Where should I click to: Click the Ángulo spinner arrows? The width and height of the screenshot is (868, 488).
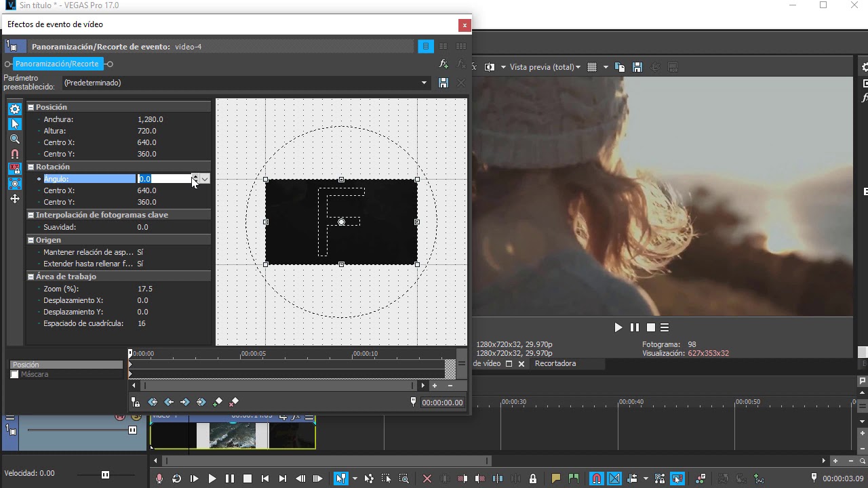click(x=195, y=179)
